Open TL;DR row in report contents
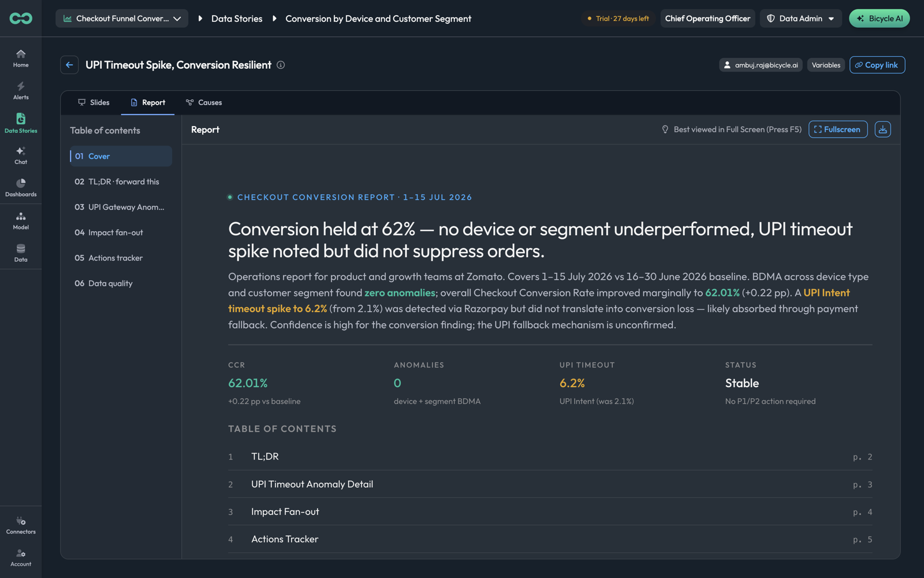 pyautogui.click(x=550, y=457)
